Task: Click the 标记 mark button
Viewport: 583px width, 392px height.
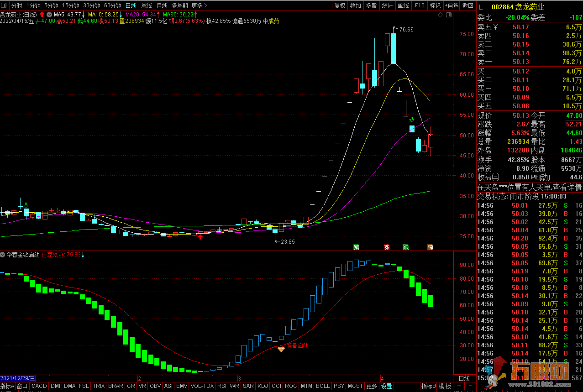Action: (435, 5)
